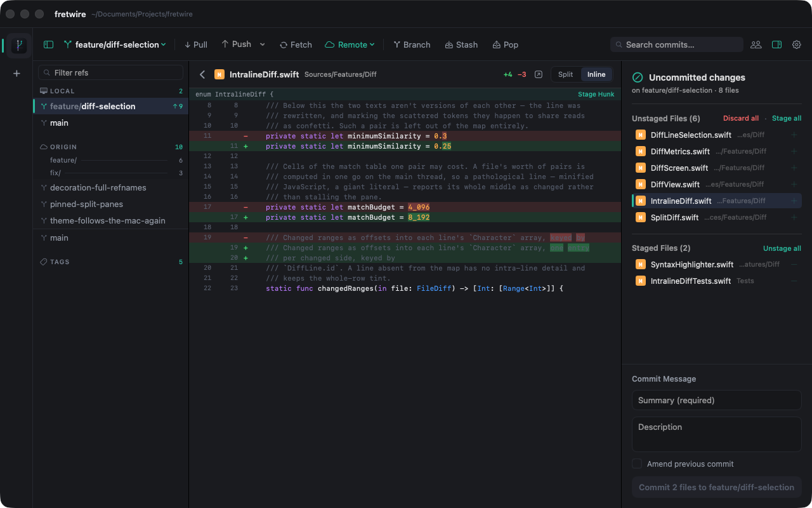
Task: Select DiffView.swift in unstaged files
Action: [716, 184]
